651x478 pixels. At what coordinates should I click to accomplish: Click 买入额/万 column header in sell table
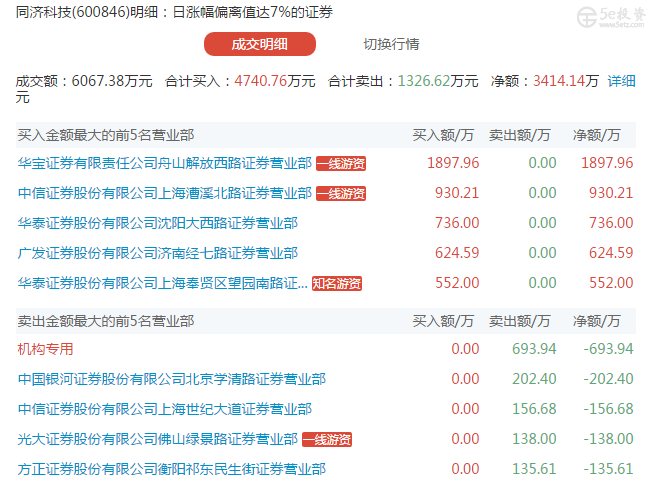(443, 321)
